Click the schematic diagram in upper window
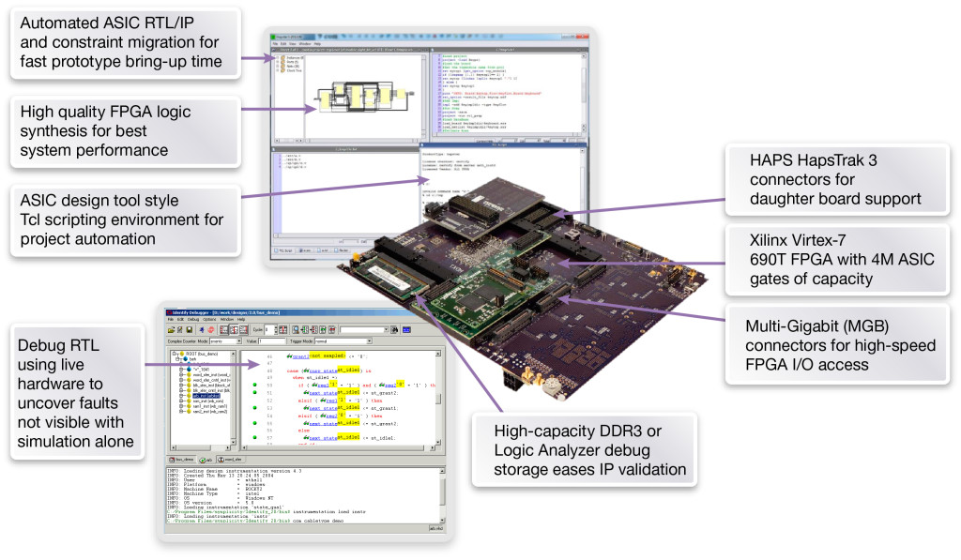The height and width of the screenshot is (560, 961). coord(364,97)
